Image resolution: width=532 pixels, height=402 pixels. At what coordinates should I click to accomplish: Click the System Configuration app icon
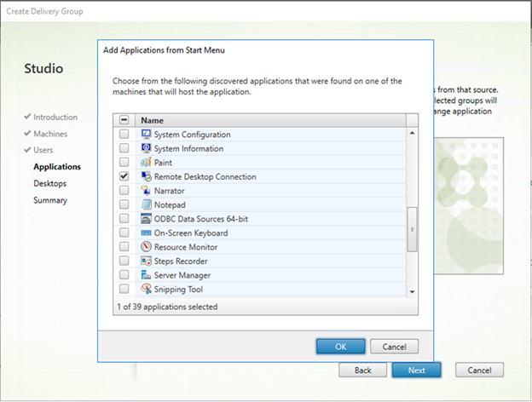coord(146,135)
